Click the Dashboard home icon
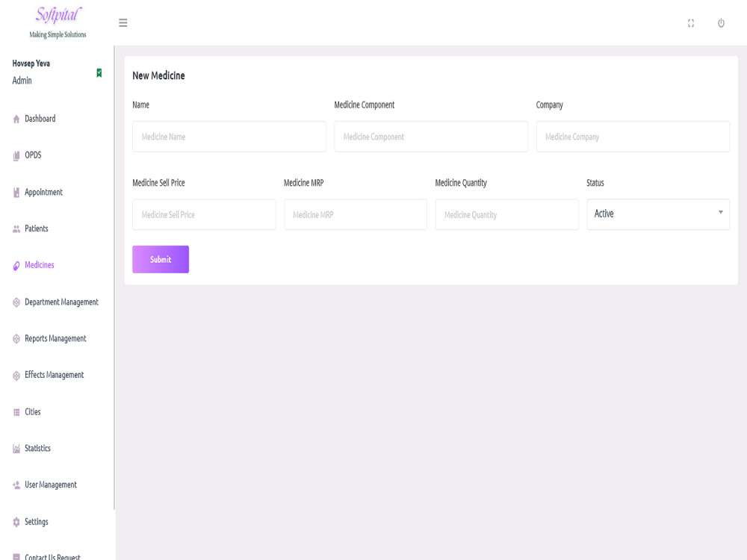Image resolution: width=747 pixels, height=560 pixels. click(16, 119)
